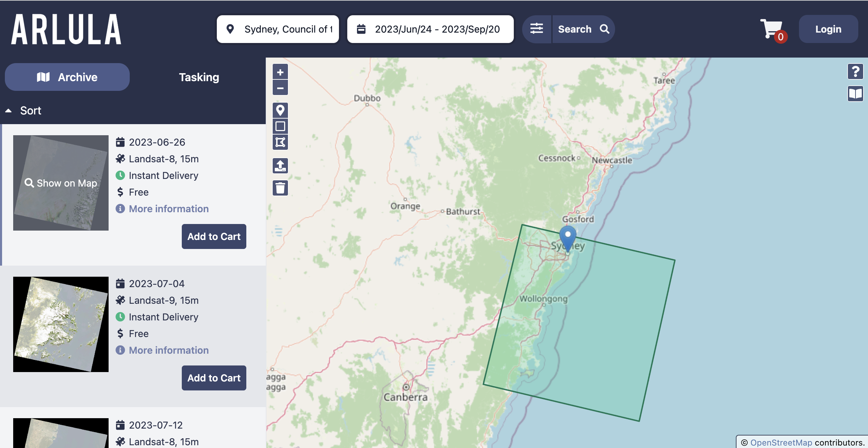Select the rectangle area drawing tool

(280, 126)
